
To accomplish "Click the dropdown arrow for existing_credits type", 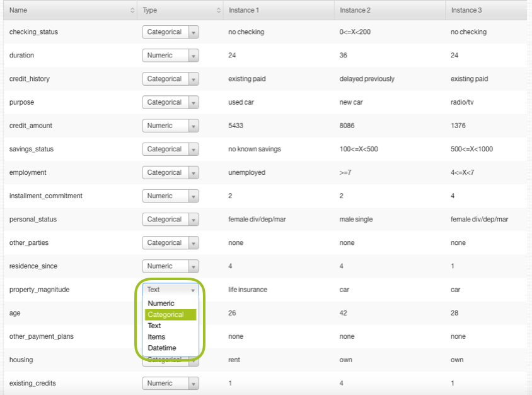I will (194, 383).
